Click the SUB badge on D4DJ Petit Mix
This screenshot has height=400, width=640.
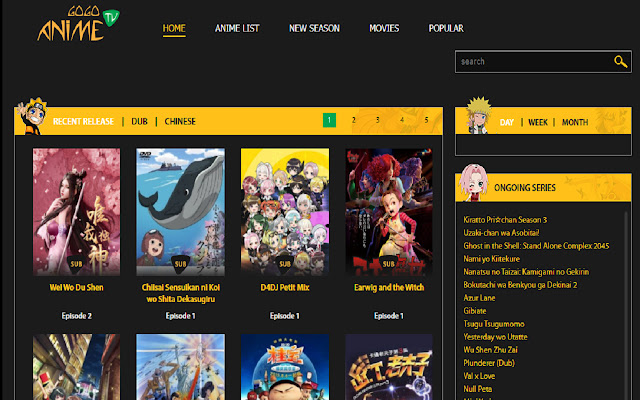click(x=284, y=264)
